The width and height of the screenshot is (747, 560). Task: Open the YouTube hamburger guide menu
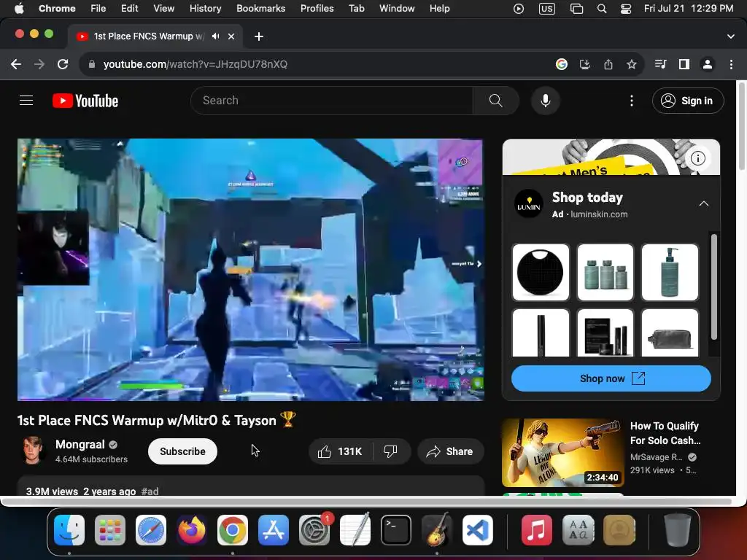click(x=26, y=101)
